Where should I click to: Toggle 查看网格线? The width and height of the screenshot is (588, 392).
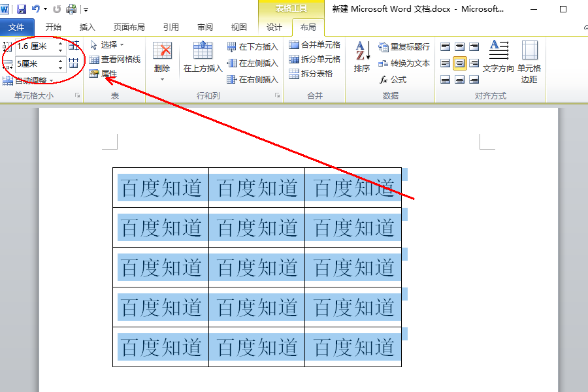coord(115,59)
